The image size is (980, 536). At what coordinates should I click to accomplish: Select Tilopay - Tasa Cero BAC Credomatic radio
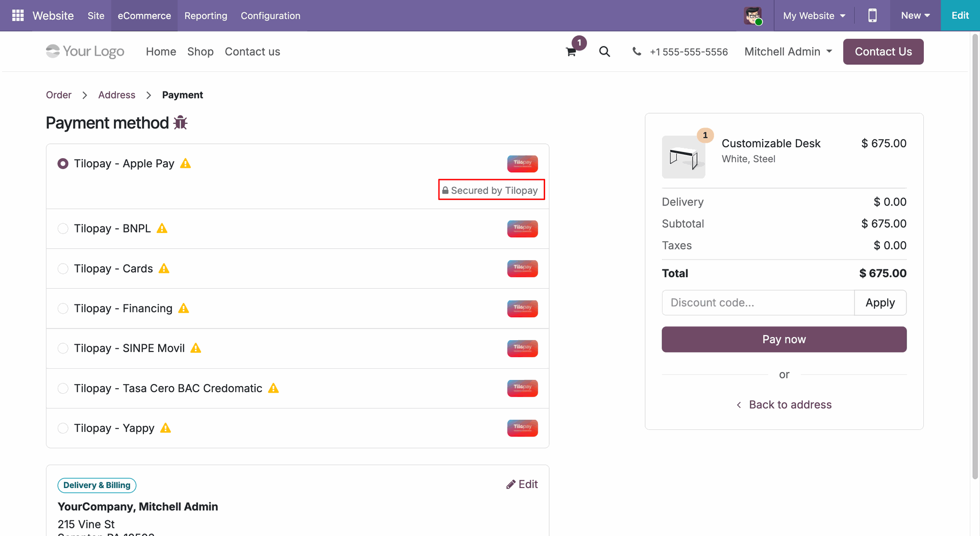pos(63,389)
